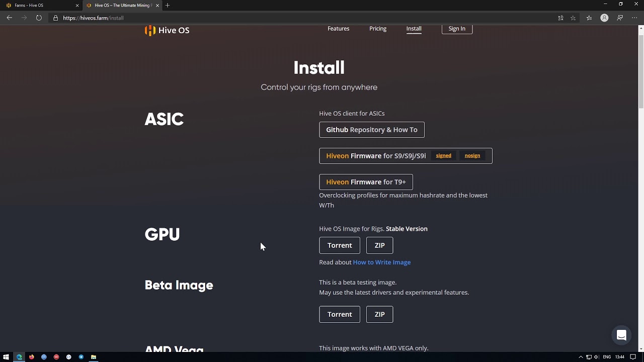The width and height of the screenshot is (644, 362).
Task: Open the Features nav item
Action: pos(338,29)
